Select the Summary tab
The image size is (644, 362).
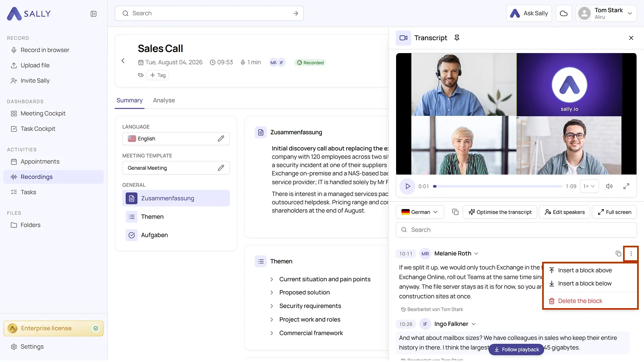point(130,101)
